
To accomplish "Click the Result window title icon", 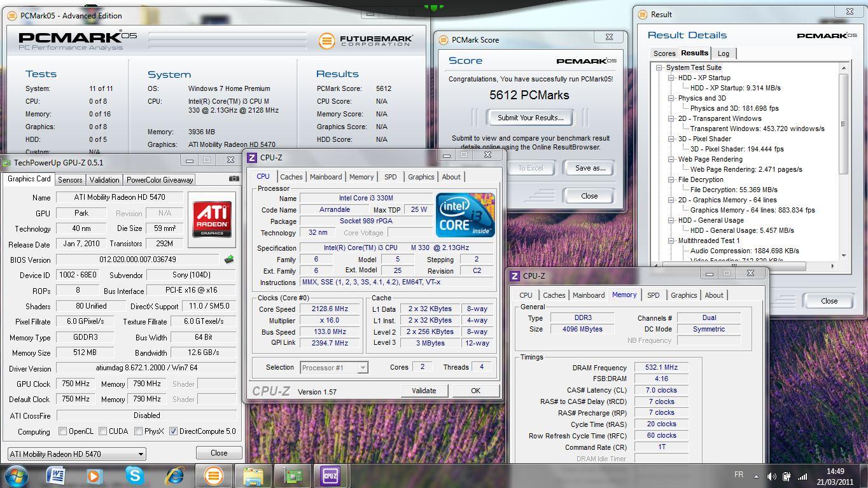I will pyautogui.click(x=642, y=14).
